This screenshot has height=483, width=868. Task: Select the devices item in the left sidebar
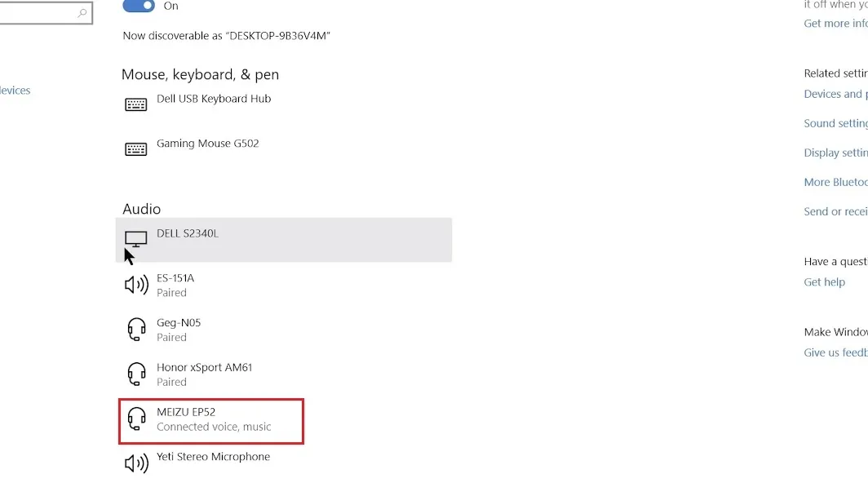(x=15, y=90)
